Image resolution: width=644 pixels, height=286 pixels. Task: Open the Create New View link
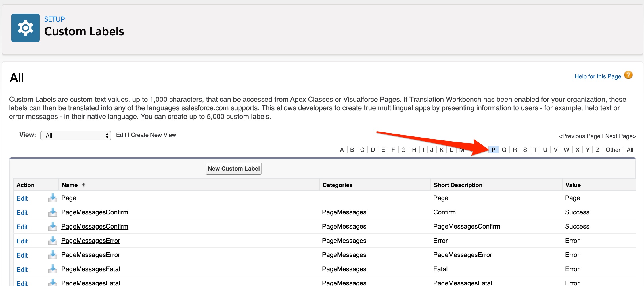153,135
